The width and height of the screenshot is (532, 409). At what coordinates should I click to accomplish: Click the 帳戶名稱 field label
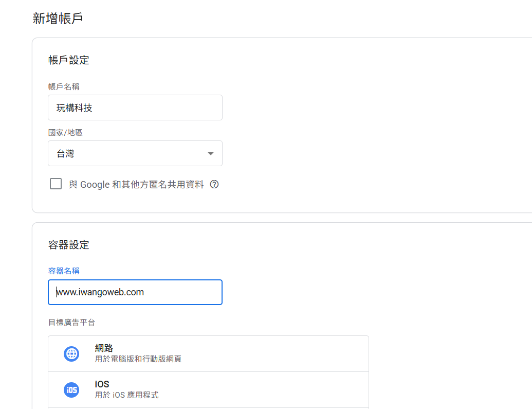click(x=64, y=86)
